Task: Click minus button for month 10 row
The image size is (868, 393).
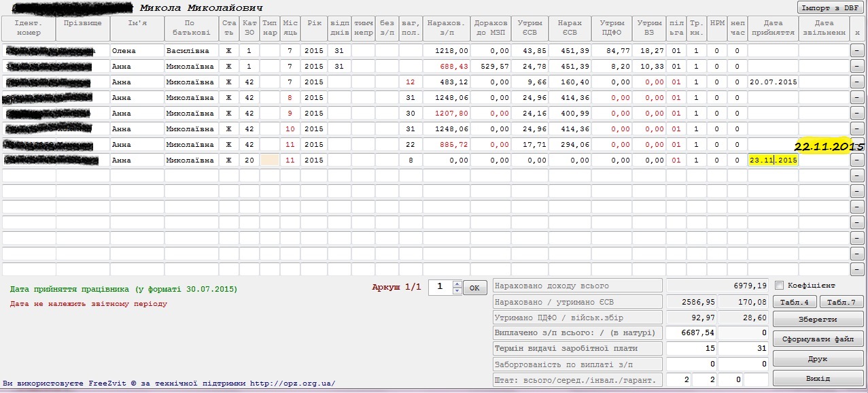Action: pyautogui.click(x=857, y=129)
